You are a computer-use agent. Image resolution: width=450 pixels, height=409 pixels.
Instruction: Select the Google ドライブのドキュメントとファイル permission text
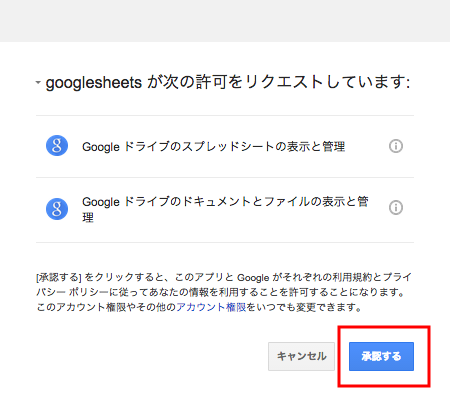tap(225, 209)
